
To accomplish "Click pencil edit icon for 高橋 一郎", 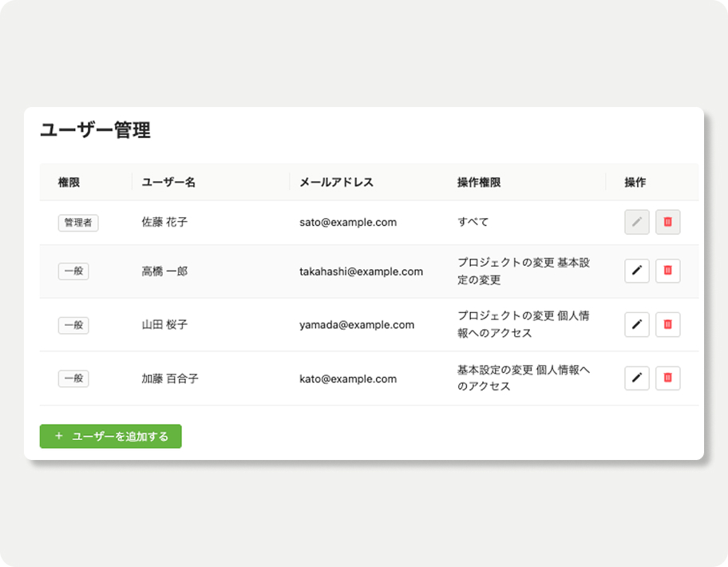I will pyautogui.click(x=636, y=271).
